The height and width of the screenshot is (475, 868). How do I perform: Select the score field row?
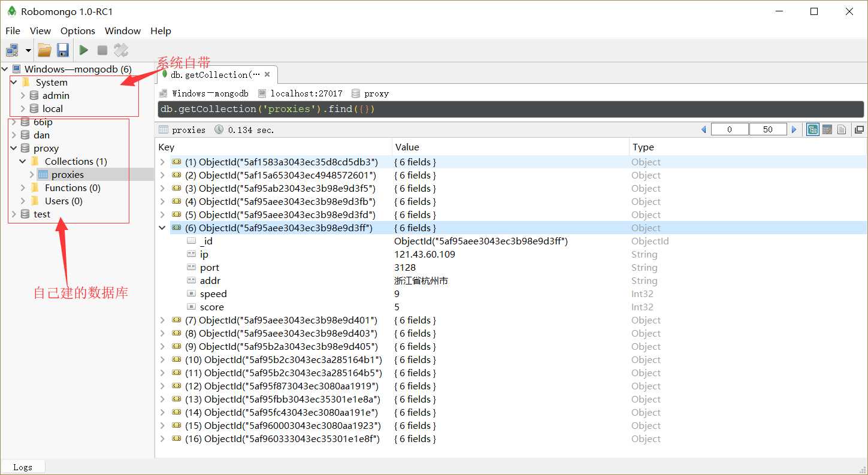pyautogui.click(x=510, y=307)
